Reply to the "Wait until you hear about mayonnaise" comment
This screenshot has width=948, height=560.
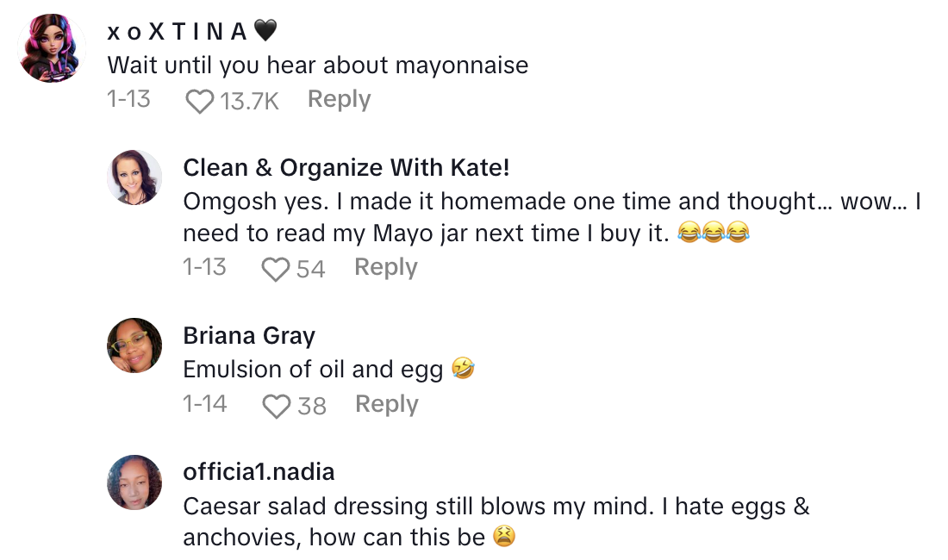click(339, 100)
